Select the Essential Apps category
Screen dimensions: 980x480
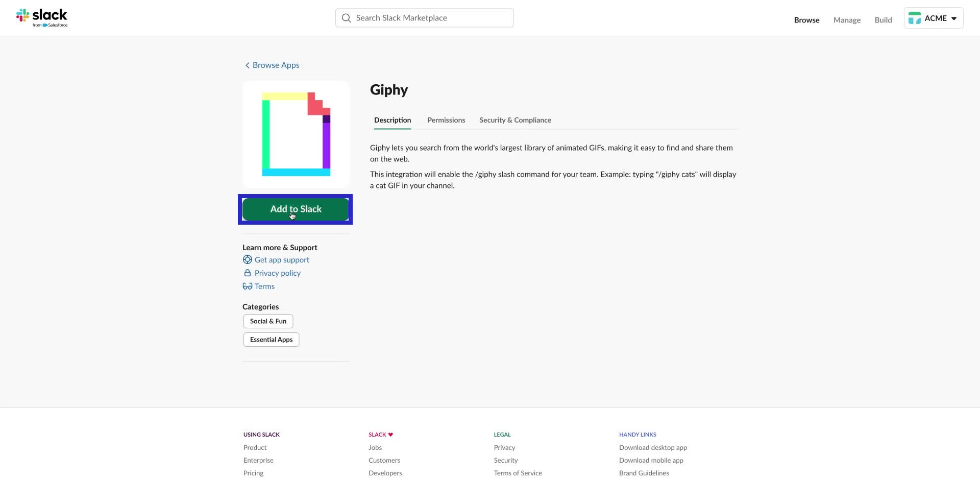[x=271, y=339]
